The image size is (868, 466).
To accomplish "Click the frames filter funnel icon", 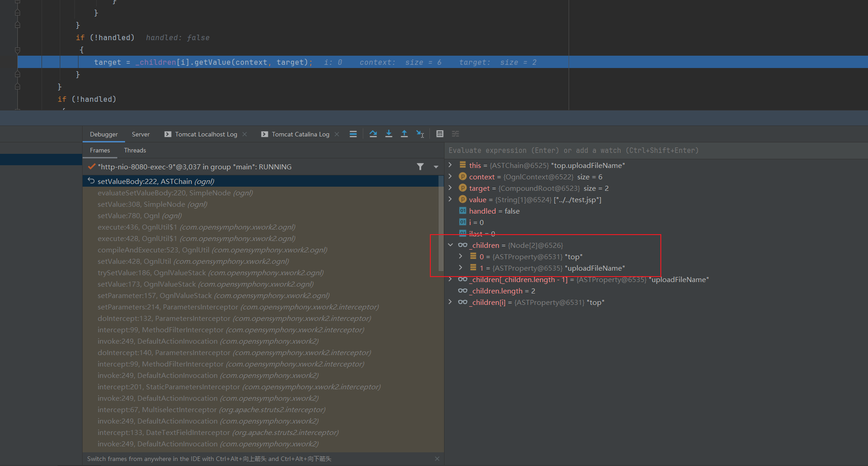I will pos(420,167).
